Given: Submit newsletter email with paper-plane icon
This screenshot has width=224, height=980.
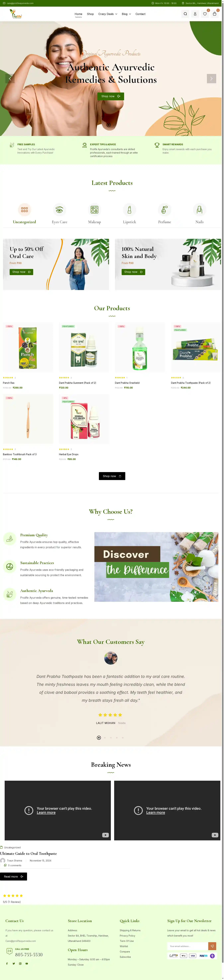Looking at the screenshot, I should point(213,946).
